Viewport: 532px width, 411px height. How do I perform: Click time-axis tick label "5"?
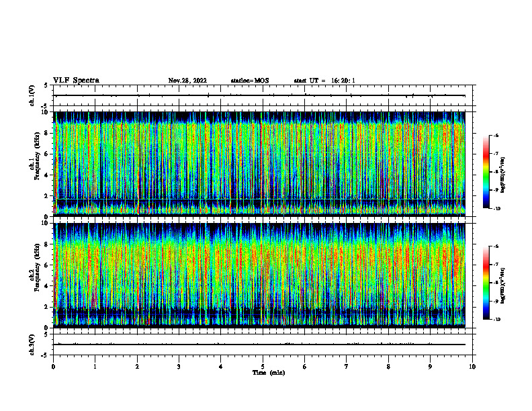[263, 367]
